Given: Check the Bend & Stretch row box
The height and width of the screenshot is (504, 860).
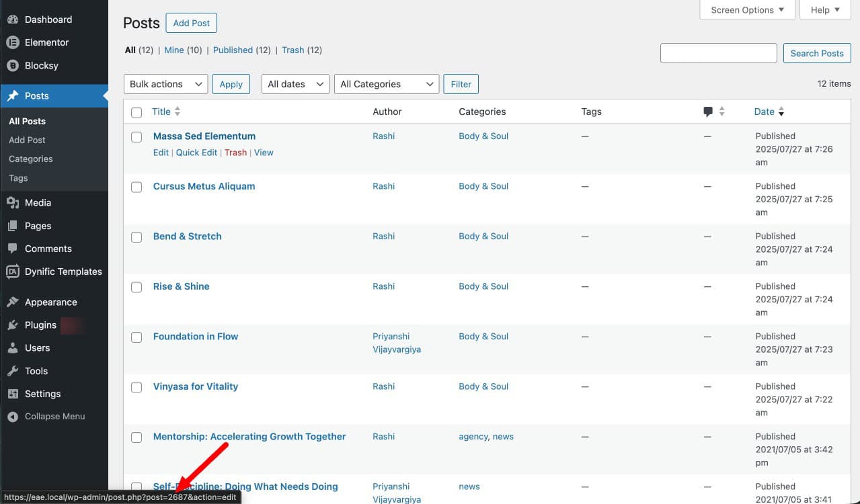Looking at the screenshot, I should click(136, 237).
